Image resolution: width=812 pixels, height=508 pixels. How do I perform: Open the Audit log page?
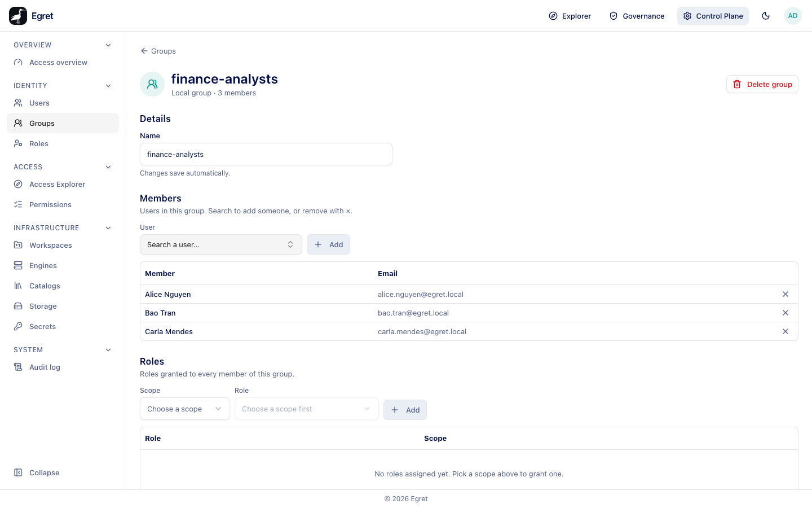click(x=63, y=367)
